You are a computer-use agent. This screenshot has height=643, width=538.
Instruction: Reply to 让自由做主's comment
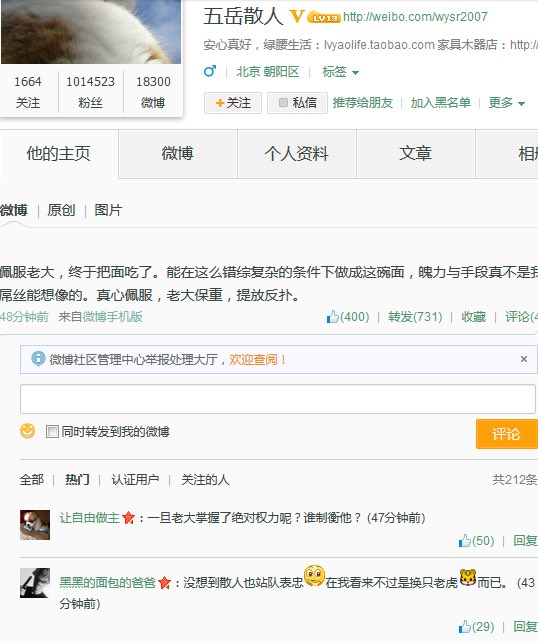point(526,541)
